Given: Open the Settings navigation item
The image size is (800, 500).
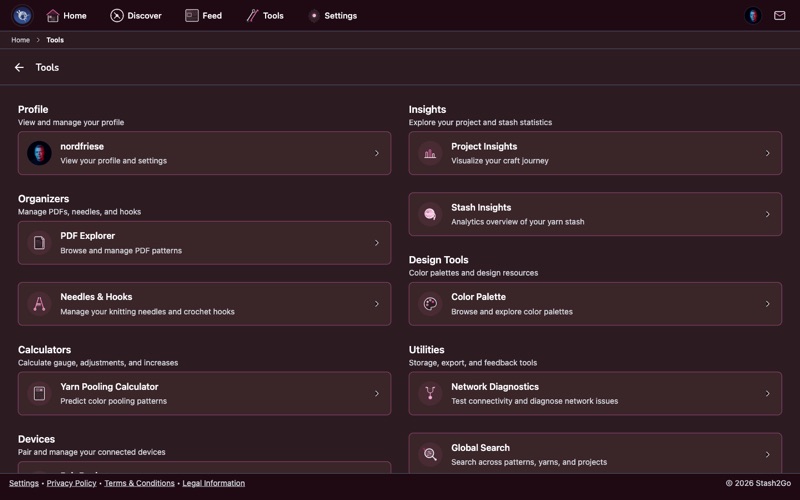Looking at the screenshot, I should tap(332, 16).
